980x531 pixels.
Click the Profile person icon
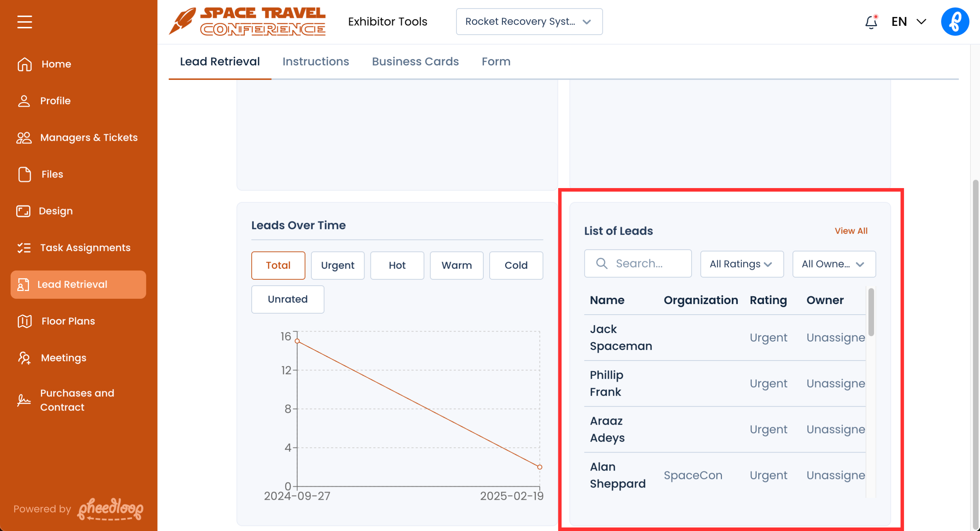click(24, 101)
